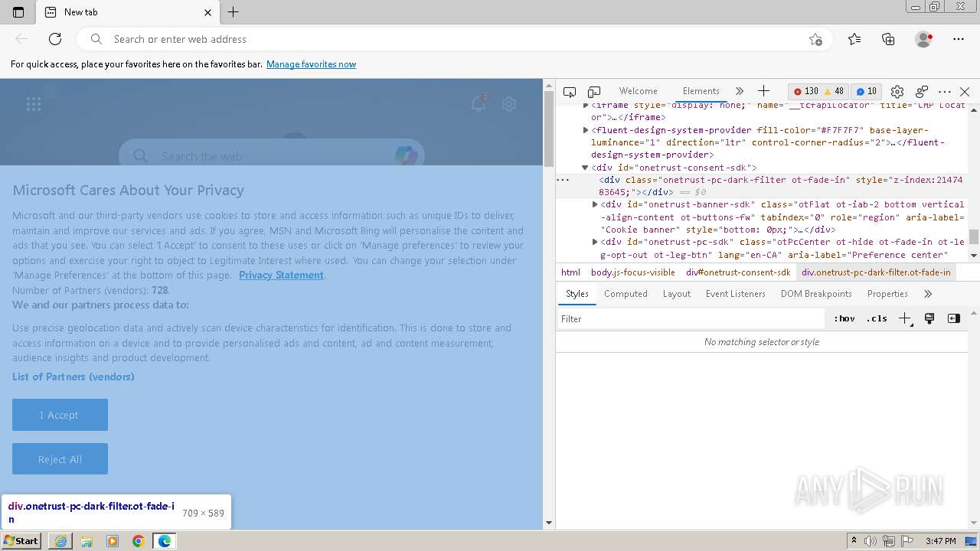The height and width of the screenshot is (551, 980).
Task: Expand the fluent-design-system-provider node
Action: [586, 130]
